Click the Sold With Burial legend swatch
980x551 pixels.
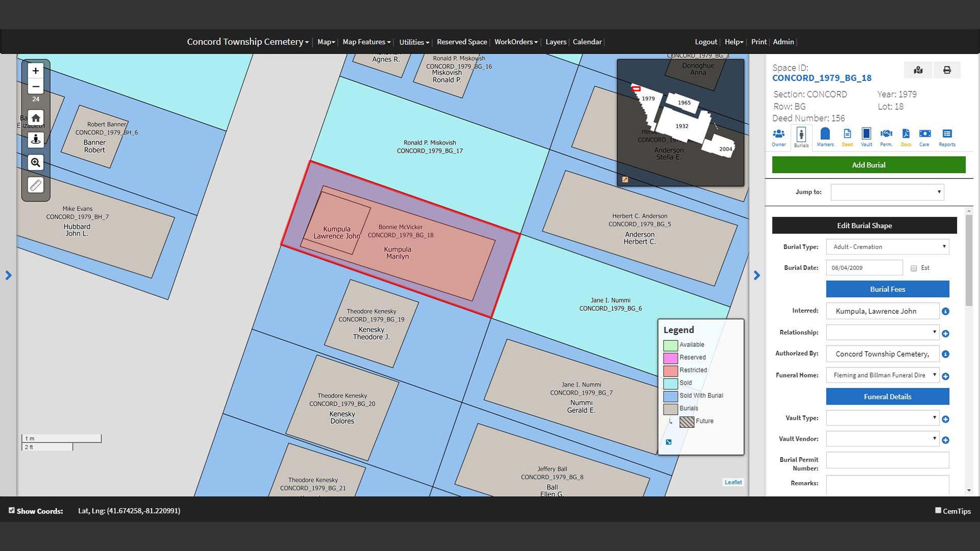(671, 396)
